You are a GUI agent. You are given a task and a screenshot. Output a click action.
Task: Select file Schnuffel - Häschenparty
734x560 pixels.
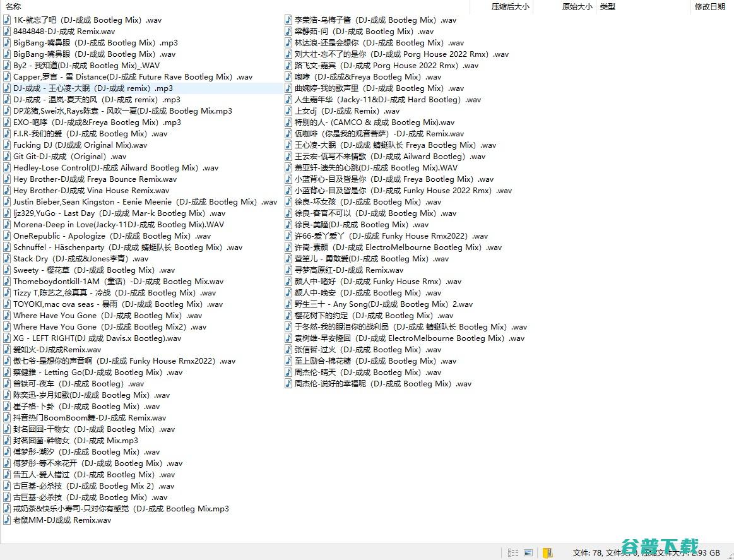pos(127,247)
